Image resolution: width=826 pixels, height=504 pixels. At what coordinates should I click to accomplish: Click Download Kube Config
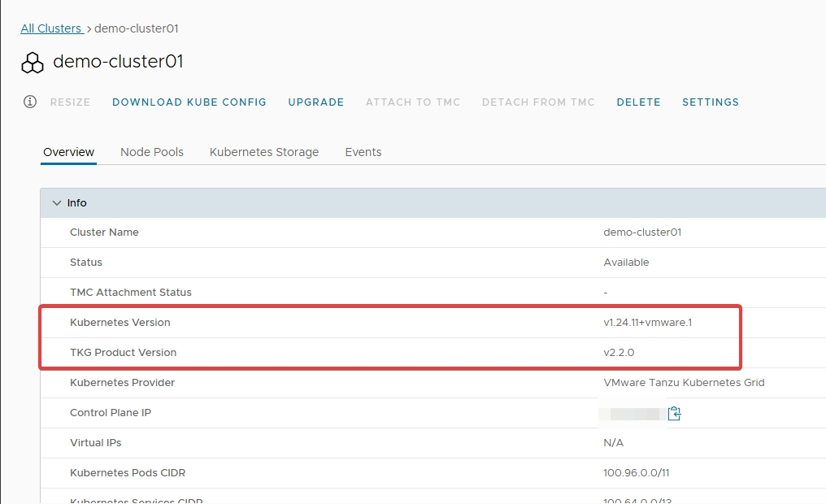coord(189,102)
